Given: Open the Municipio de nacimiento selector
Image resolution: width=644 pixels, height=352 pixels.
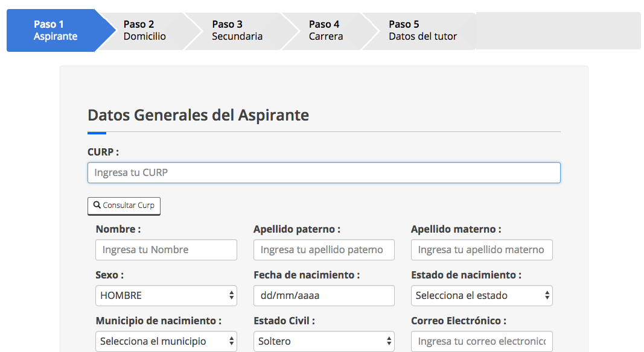Looking at the screenshot, I should pyautogui.click(x=166, y=341).
